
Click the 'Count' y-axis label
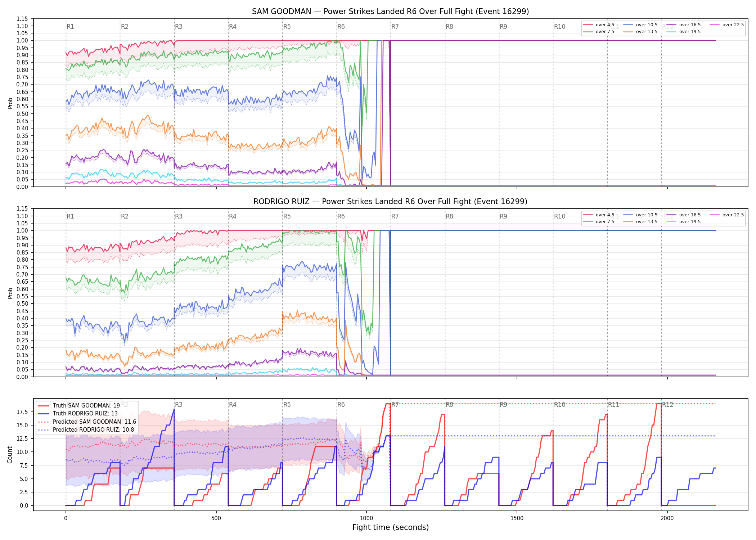click(10, 455)
